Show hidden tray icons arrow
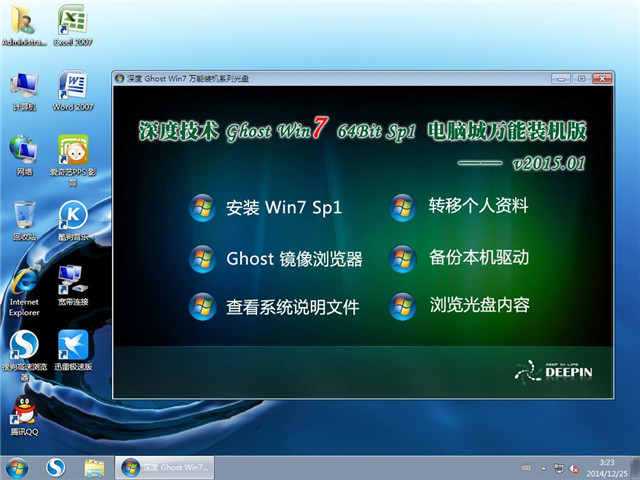Image resolution: width=640 pixels, height=480 pixels. (x=544, y=469)
